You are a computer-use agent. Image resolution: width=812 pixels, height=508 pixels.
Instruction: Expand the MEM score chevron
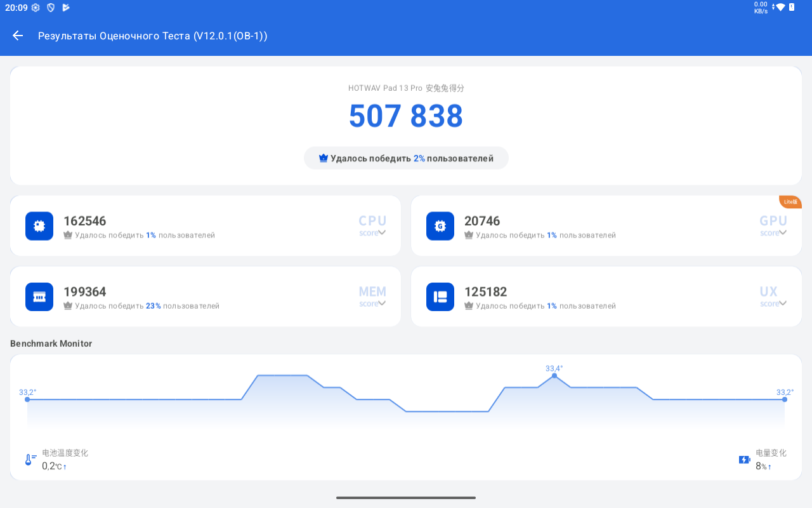click(x=382, y=304)
